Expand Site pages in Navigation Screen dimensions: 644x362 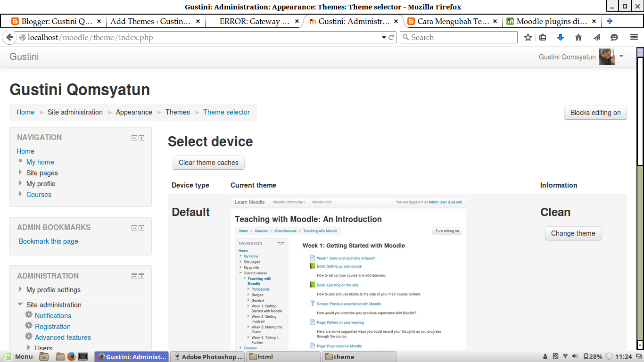(20, 173)
